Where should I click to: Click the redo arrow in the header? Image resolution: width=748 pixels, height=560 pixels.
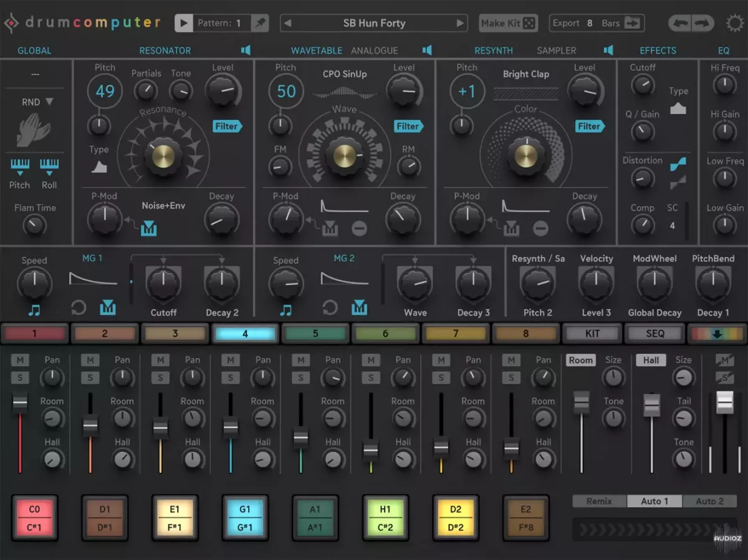tap(702, 24)
